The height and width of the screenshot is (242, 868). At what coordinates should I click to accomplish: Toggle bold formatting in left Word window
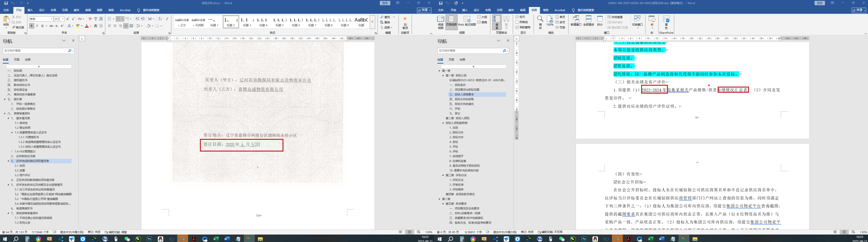point(32,26)
